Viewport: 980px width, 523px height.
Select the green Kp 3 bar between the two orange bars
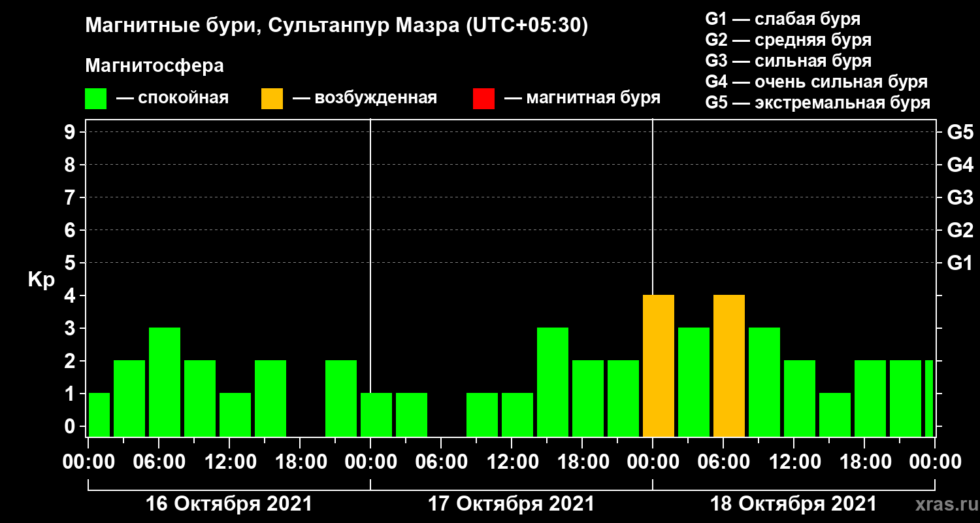pyautogui.click(x=694, y=382)
